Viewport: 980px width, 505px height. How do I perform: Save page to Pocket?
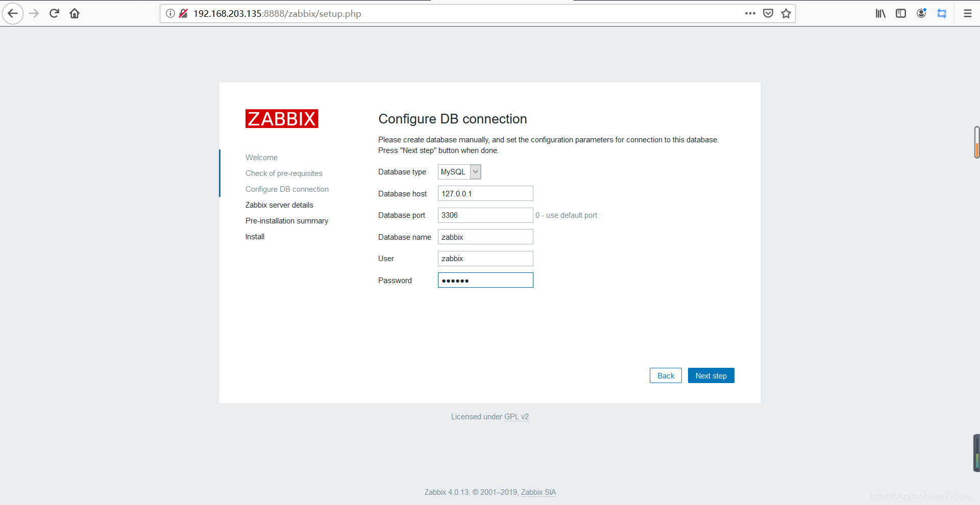click(768, 13)
